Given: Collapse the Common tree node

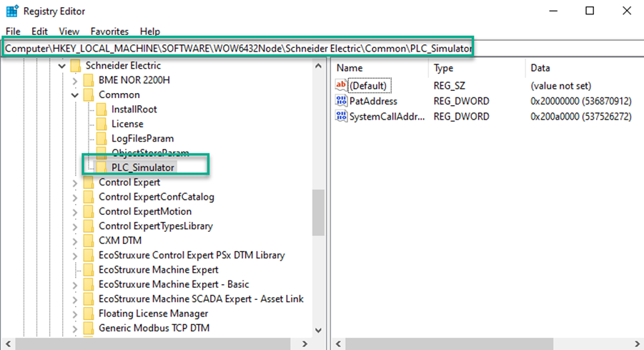Looking at the screenshot, I should (75, 95).
